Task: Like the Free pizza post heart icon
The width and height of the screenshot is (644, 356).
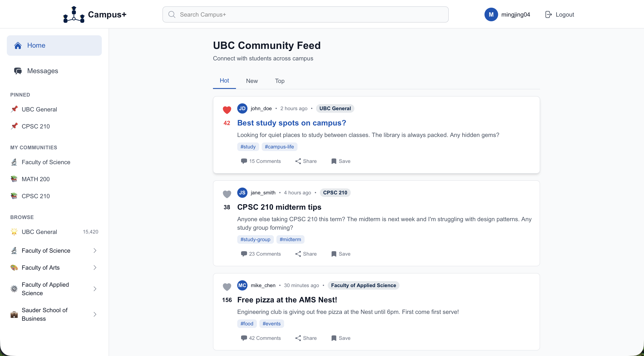Action: 227,287
